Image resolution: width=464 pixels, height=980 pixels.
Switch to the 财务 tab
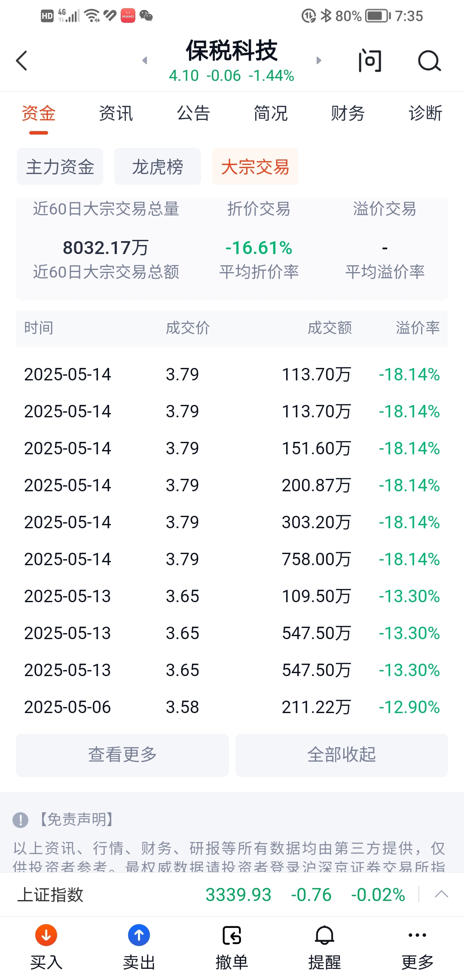348,113
